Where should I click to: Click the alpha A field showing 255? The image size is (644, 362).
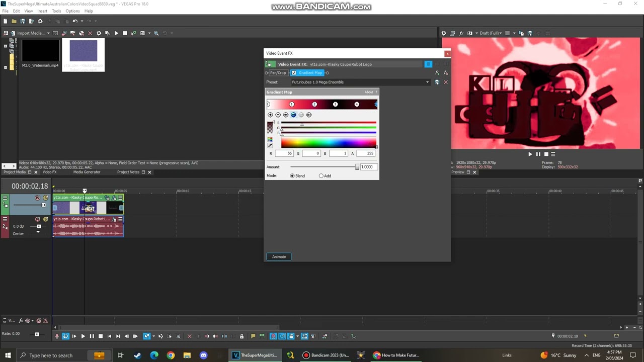pyautogui.click(x=365, y=153)
